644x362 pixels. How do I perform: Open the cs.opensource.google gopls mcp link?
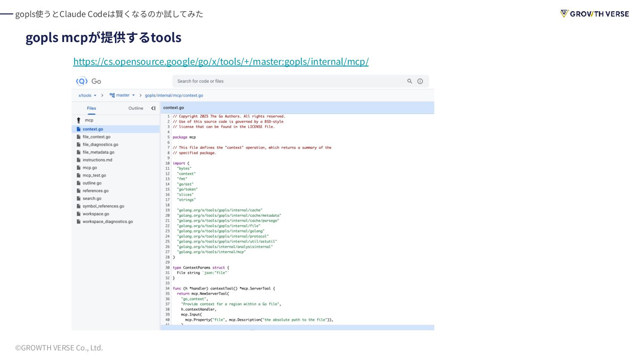(x=221, y=62)
